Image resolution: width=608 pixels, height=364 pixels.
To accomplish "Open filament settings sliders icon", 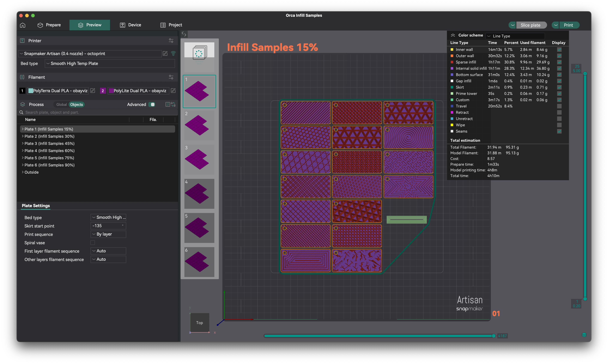I will pyautogui.click(x=171, y=77).
